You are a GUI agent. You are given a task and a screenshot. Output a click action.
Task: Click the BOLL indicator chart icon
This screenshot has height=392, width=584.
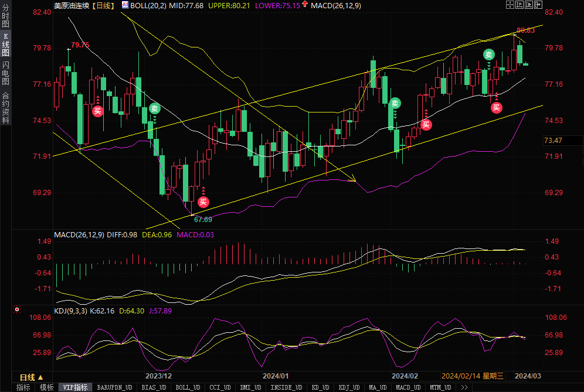(x=125, y=5)
